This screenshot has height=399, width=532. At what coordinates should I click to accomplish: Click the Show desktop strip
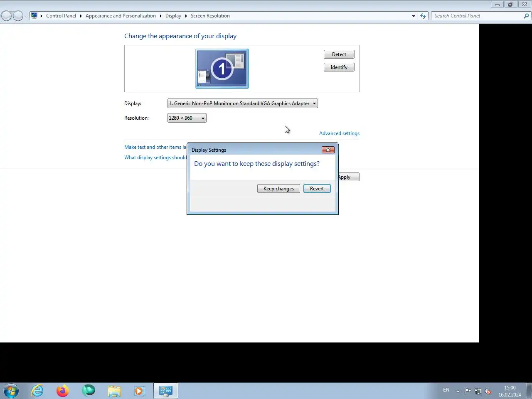[529, 391]
